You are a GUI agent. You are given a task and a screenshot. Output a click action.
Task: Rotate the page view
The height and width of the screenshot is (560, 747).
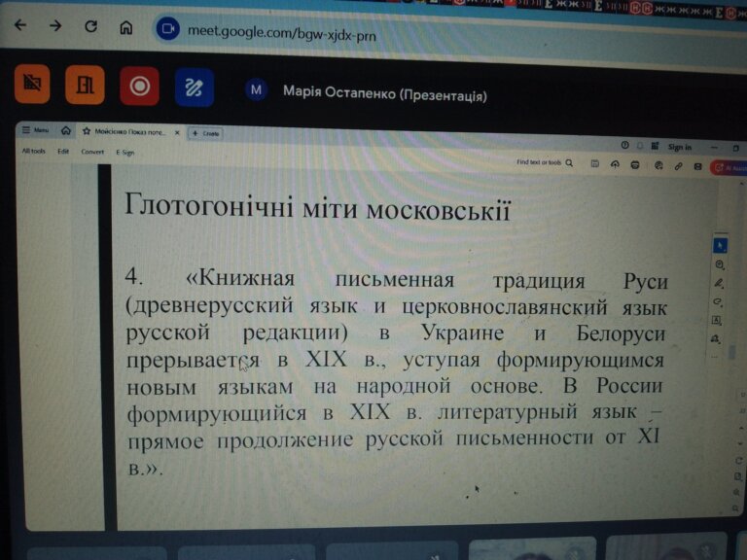[739, 461]
